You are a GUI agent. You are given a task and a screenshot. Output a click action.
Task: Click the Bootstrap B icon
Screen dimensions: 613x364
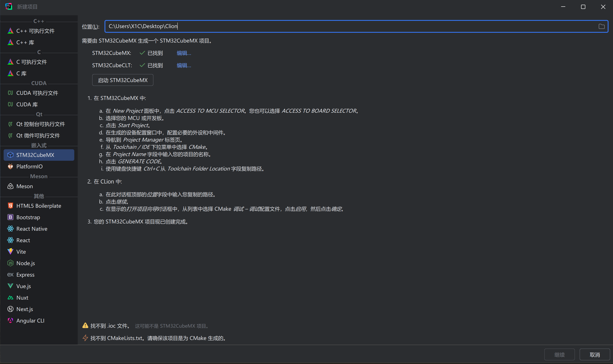pos(10,217)
